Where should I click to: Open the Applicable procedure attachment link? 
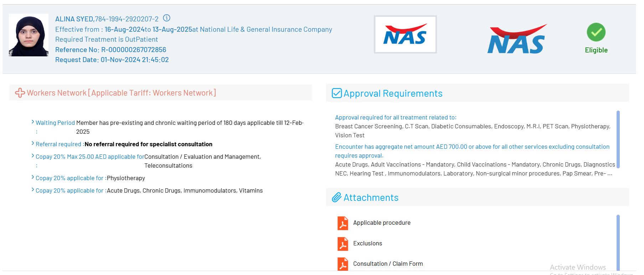click(x=382, y=223)
